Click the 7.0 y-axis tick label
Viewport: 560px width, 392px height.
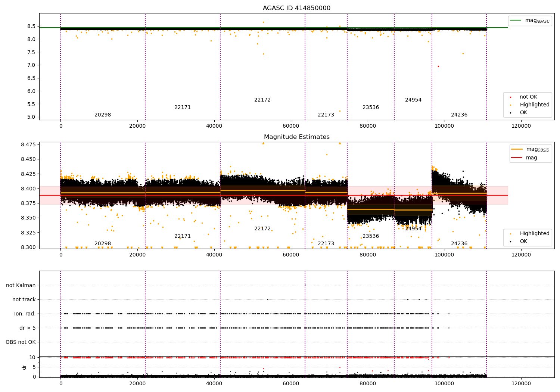pyautogui.click(x=31, y=65)
